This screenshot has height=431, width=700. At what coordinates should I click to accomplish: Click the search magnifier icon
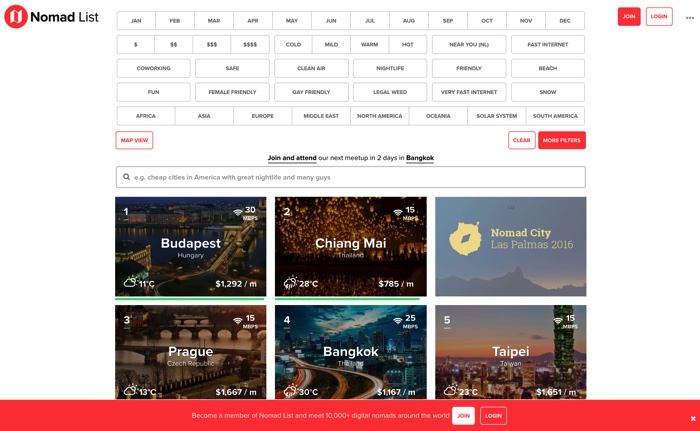pos(126,177)
